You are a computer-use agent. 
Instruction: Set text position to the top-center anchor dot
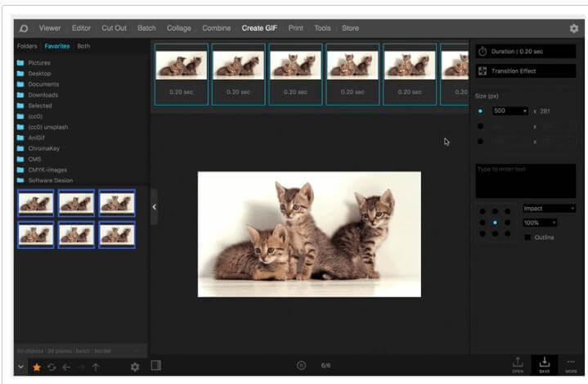495,211
